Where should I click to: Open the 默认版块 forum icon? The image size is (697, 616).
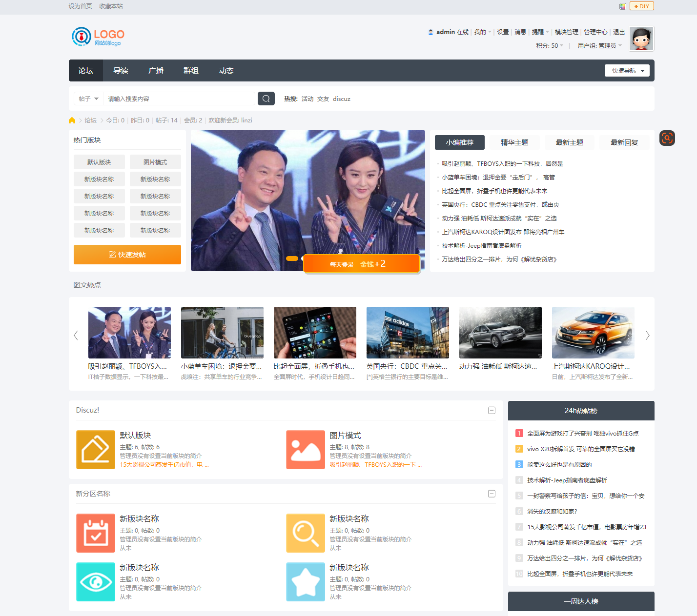96,450
